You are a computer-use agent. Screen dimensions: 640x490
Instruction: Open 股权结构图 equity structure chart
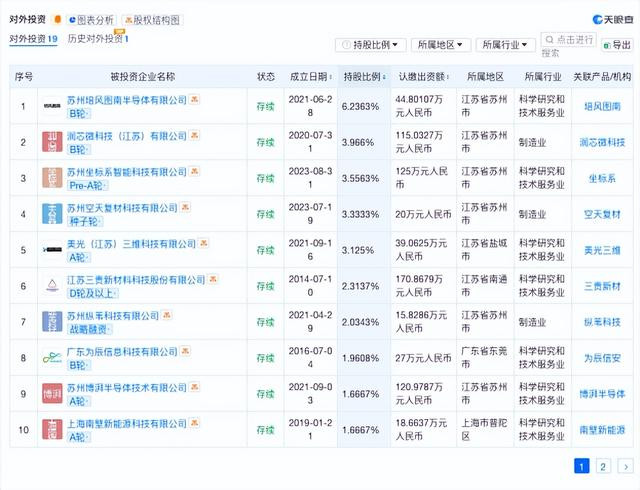click(152, 20)
